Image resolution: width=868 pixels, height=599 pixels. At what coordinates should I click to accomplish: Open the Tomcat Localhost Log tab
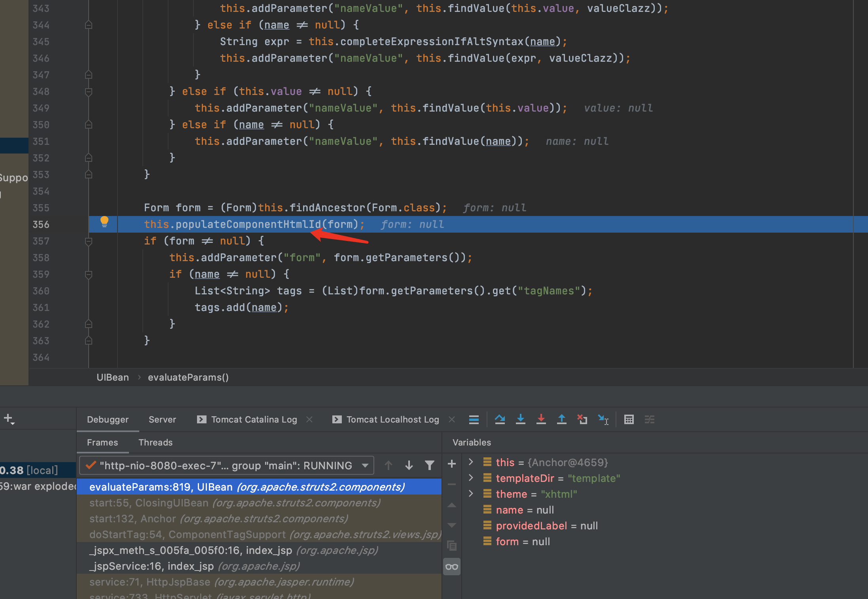(393, 419)
